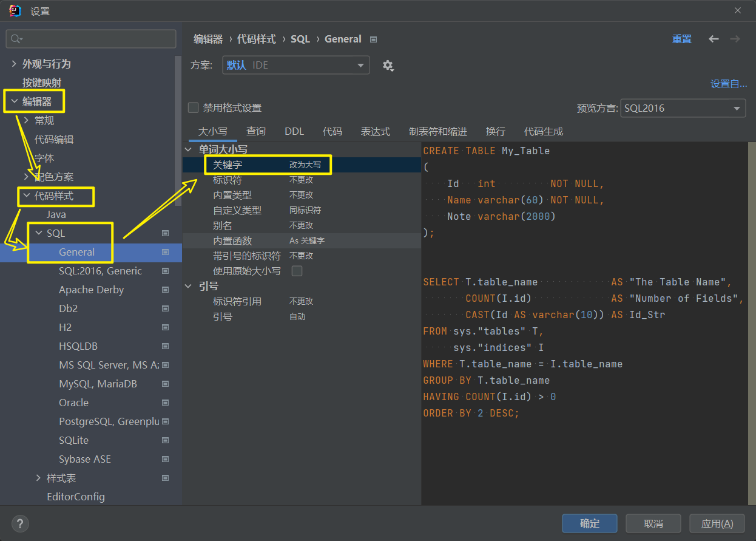
Task: Click the back arrow navigation icon
Action: (x=714, y=39)
